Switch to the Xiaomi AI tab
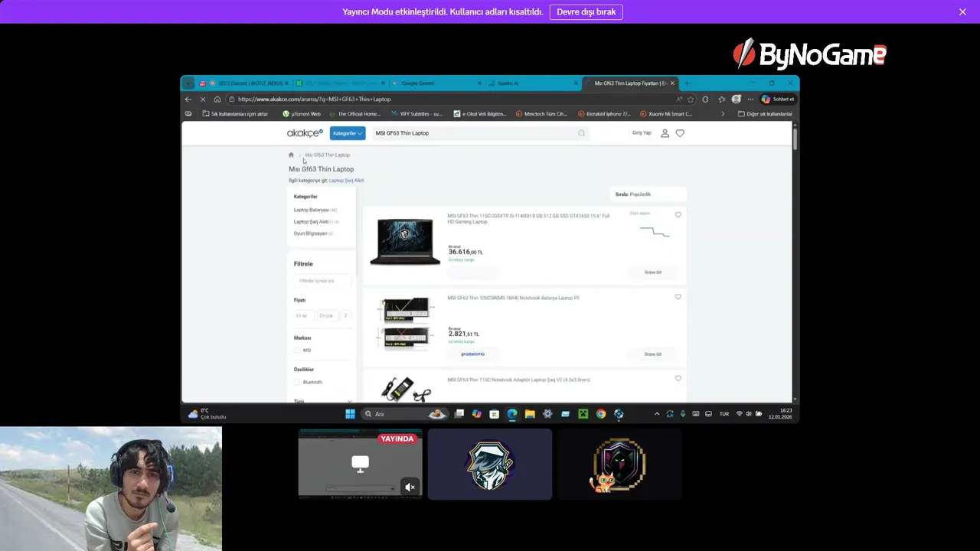980x551 pixels. 534,83
